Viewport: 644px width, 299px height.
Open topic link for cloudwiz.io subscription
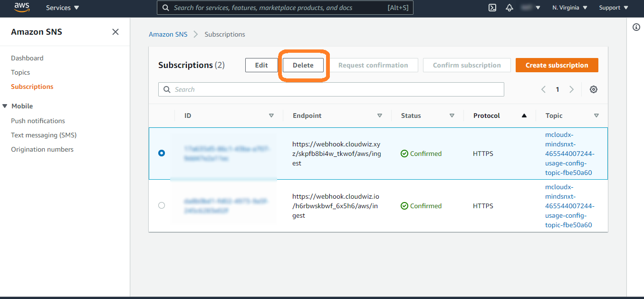click(570, 206)
